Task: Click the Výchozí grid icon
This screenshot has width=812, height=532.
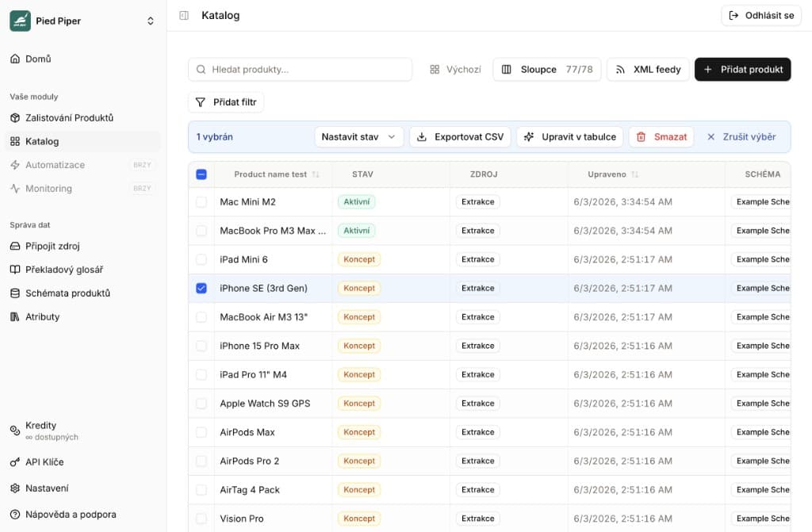Action: (x=435, y=70)
